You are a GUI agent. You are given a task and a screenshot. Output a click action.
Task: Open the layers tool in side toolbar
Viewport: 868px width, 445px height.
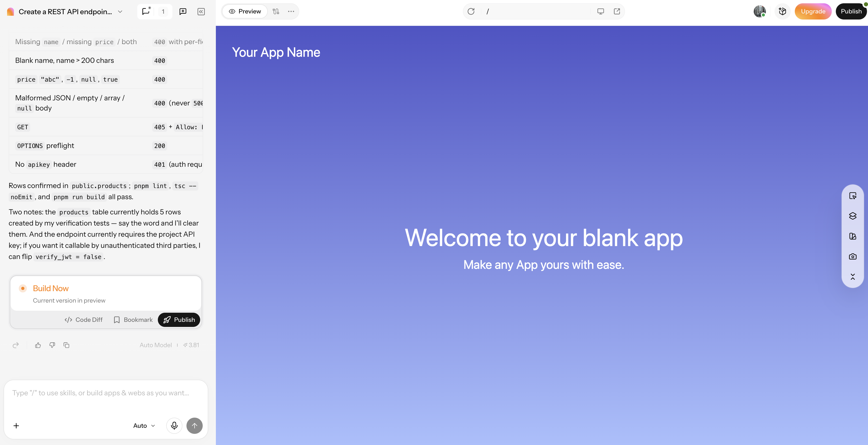point(853,216)
